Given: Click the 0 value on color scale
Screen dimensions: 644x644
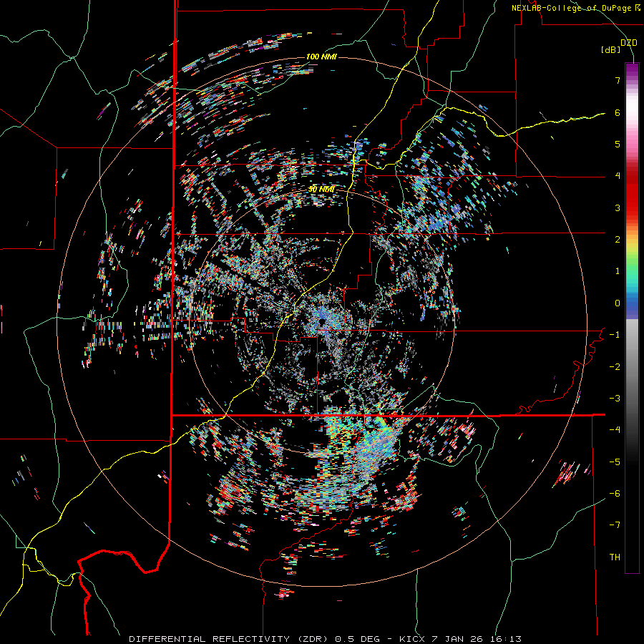Looking at the screenshot, I should [x=618, y=303].
